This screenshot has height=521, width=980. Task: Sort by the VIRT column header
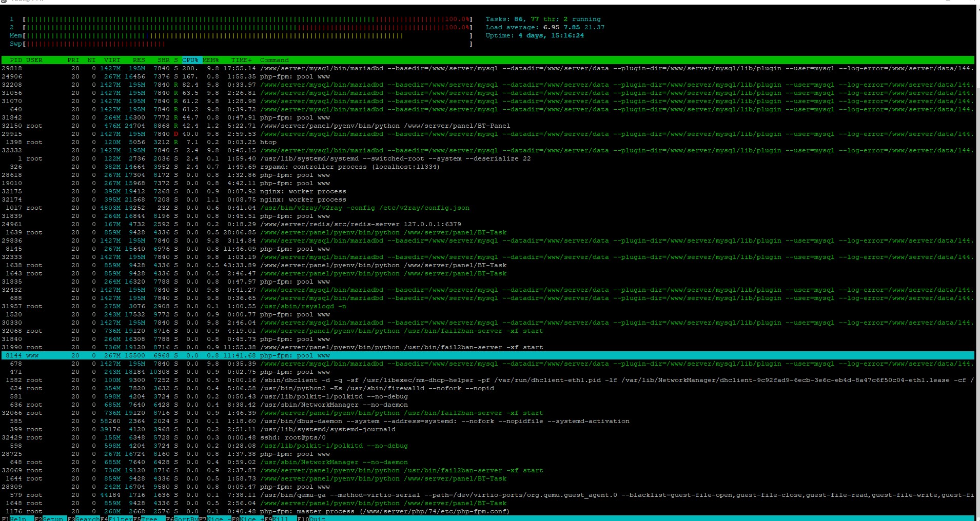point(112,60)
